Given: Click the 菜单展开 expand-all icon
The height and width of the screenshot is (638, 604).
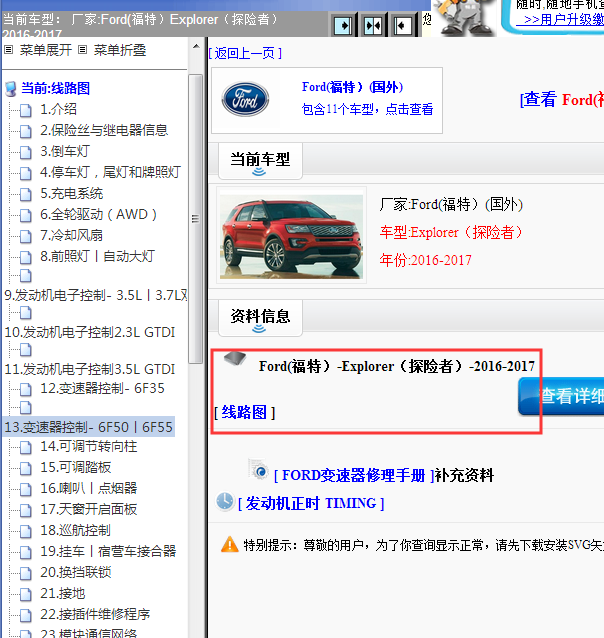Looking at the screenshot, I should [9, 50].
